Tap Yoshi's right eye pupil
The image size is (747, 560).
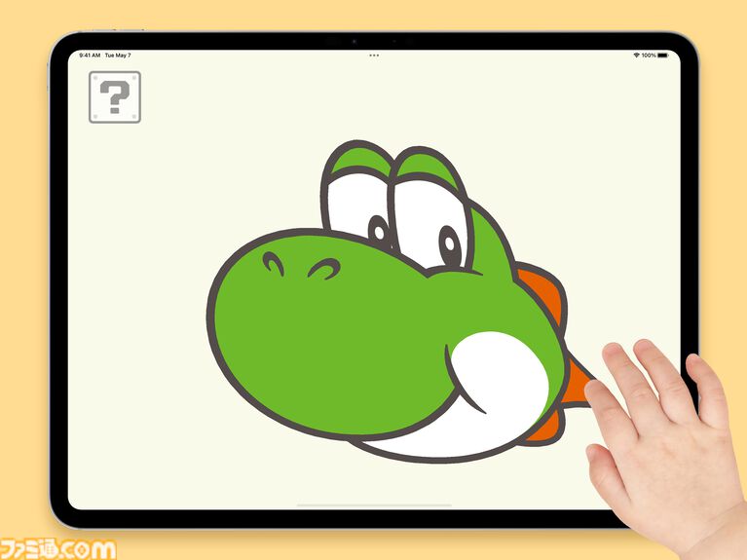[449, 244]
